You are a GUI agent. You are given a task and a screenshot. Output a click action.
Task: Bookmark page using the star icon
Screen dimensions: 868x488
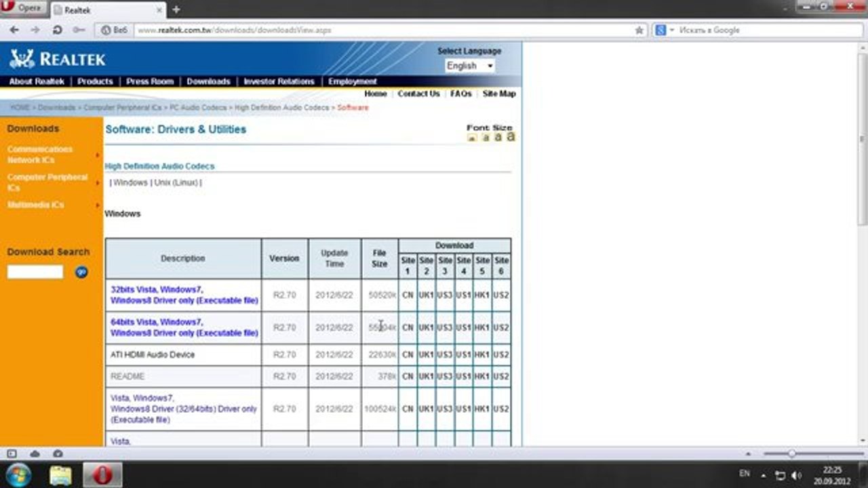pyautogui.click(x=639, y=30)
